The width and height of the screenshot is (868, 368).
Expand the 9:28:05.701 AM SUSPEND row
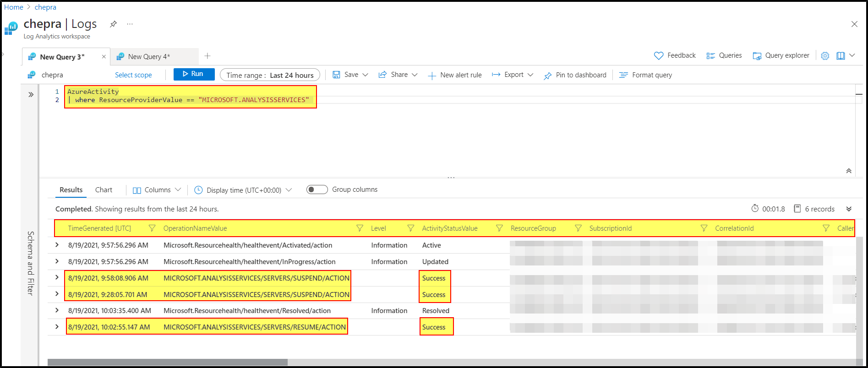pyautogui.click(x=57, y=294)
